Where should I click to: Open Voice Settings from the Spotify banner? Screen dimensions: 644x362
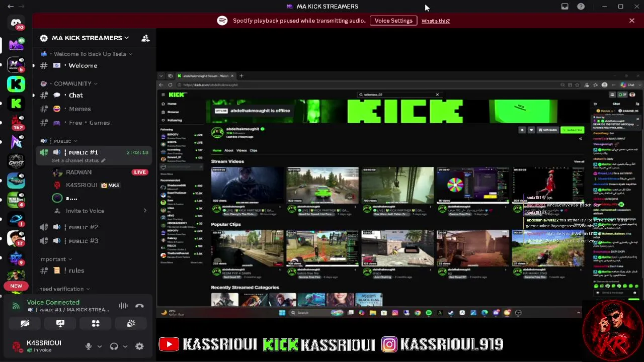[393, 21]
